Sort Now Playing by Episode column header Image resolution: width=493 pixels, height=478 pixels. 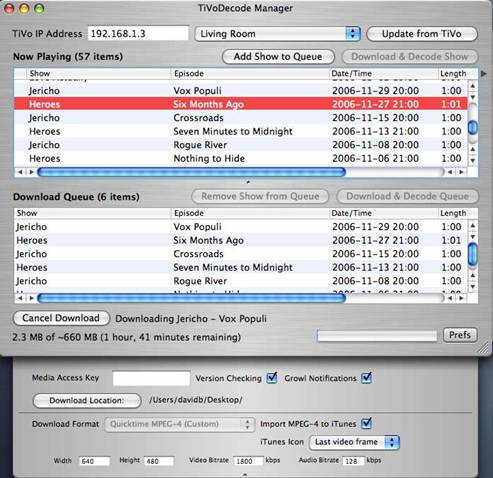(x=250, y=73)
